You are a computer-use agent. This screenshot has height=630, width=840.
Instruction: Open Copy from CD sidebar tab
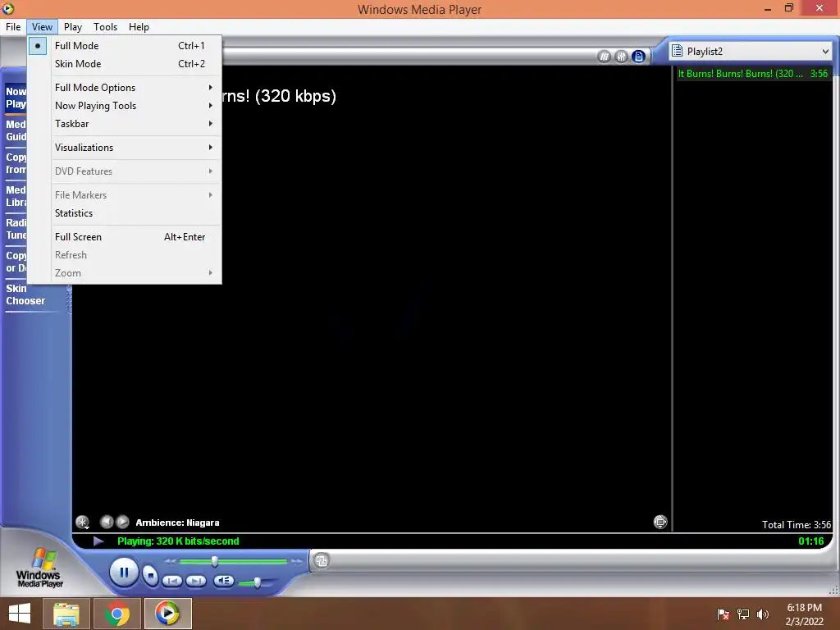[16, 163]
